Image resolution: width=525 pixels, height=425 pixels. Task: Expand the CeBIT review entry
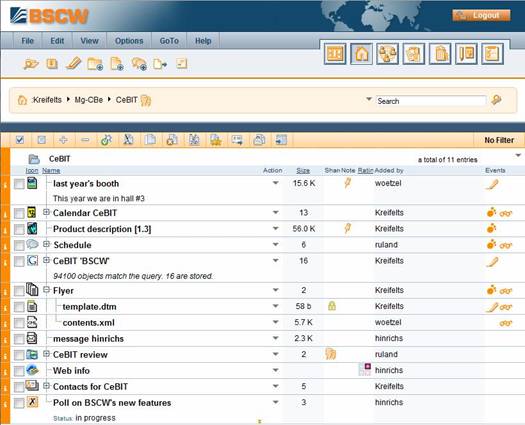click(x=47, y=354)
